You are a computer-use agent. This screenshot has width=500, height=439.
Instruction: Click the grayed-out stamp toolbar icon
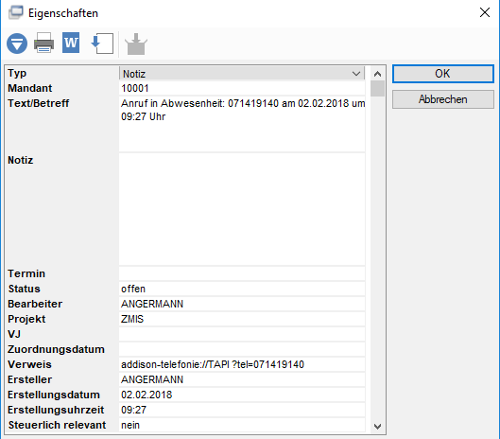[136, 44]
